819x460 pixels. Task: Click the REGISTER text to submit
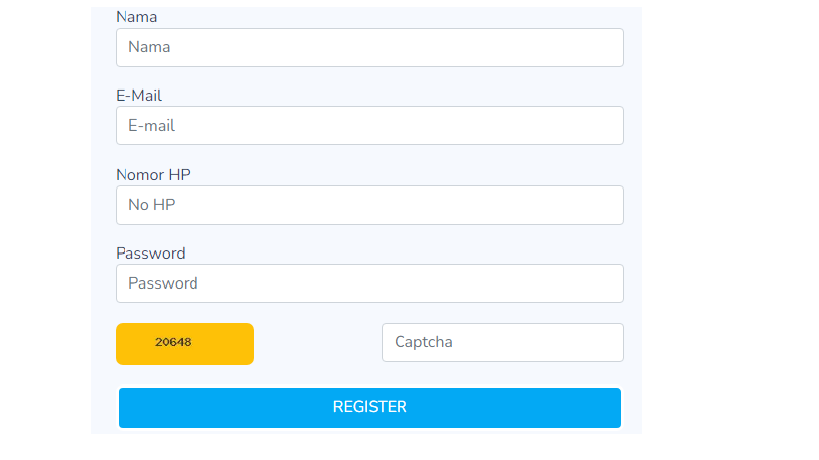370,407
